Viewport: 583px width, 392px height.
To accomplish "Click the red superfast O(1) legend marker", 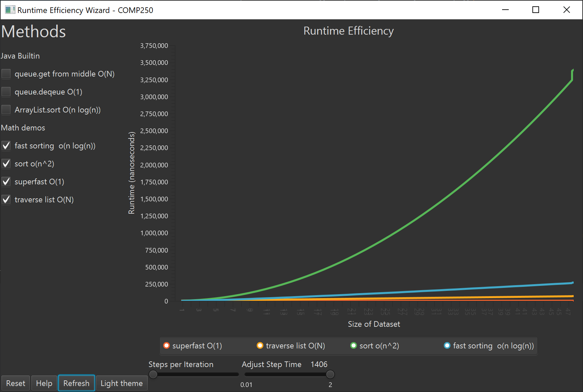I will pyautogui.click(x=166, y=346).
